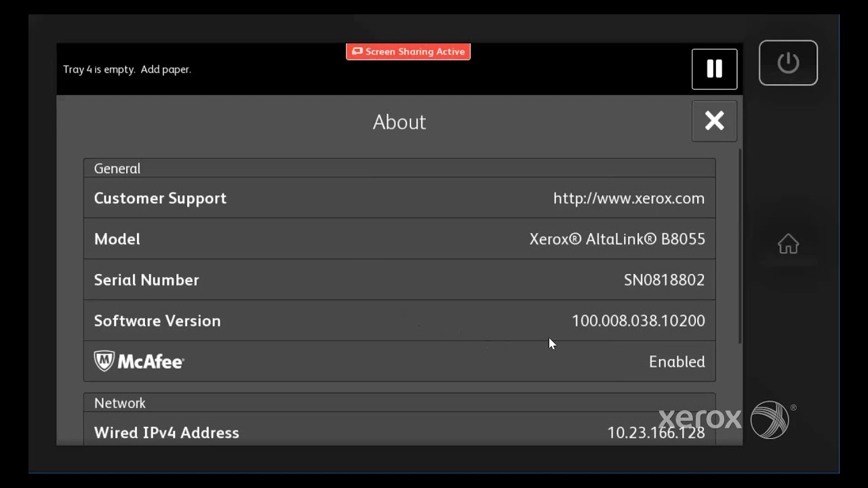Click the About dialog vertical scrollbar
The image size is (868, 488).
coord(739,245)
